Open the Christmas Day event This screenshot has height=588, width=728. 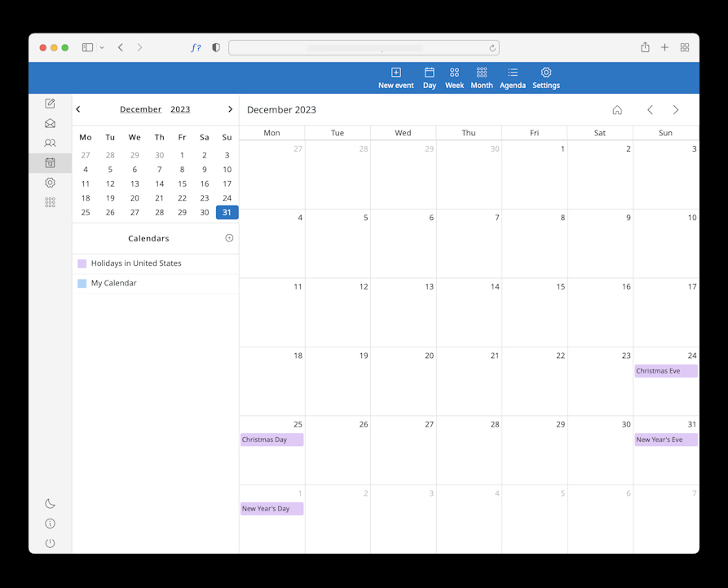tap(272, 440)
